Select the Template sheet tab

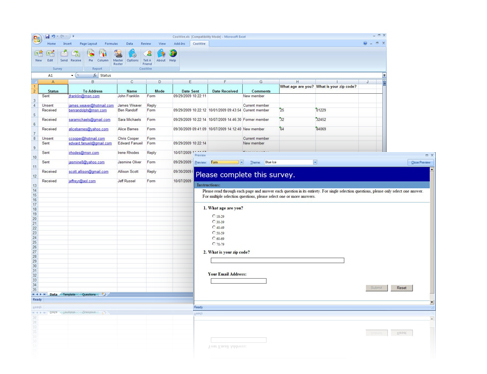pos(69,294)
